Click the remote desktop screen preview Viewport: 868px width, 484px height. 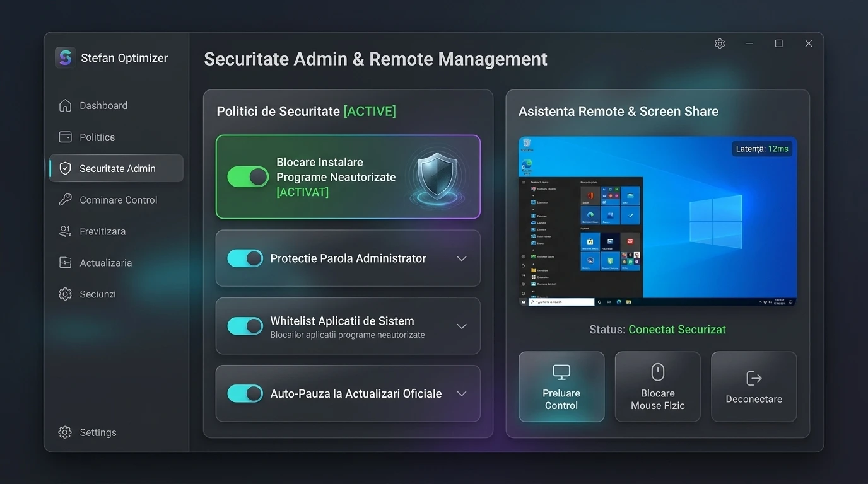[658, 222]
